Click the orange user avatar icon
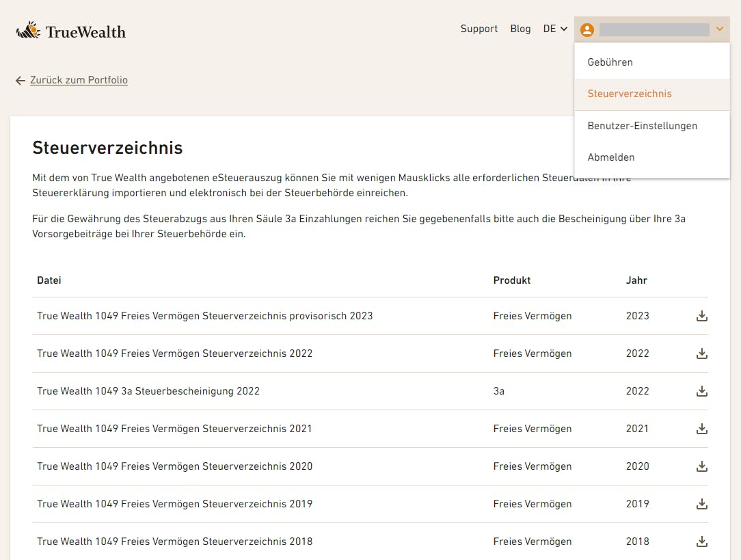This screenshot has height=560, width=741. click(x=587, y=30)
